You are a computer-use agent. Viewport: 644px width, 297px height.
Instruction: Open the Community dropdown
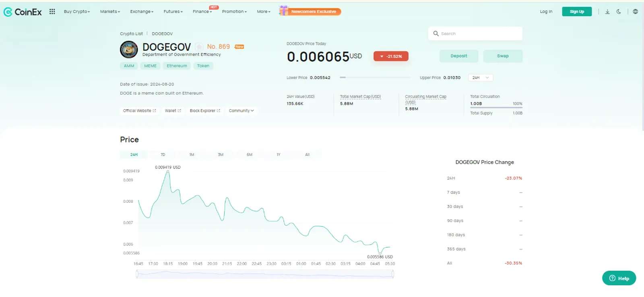(242, 111)
